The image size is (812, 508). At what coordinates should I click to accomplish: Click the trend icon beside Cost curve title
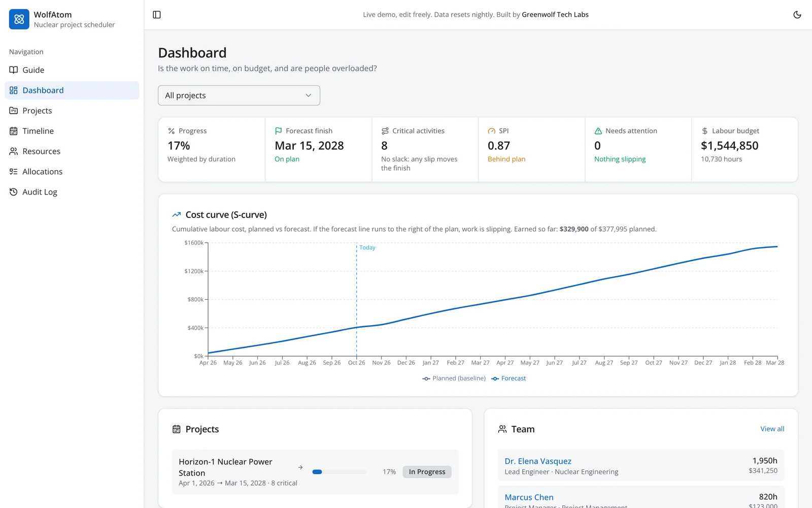(x=177, y=215)
